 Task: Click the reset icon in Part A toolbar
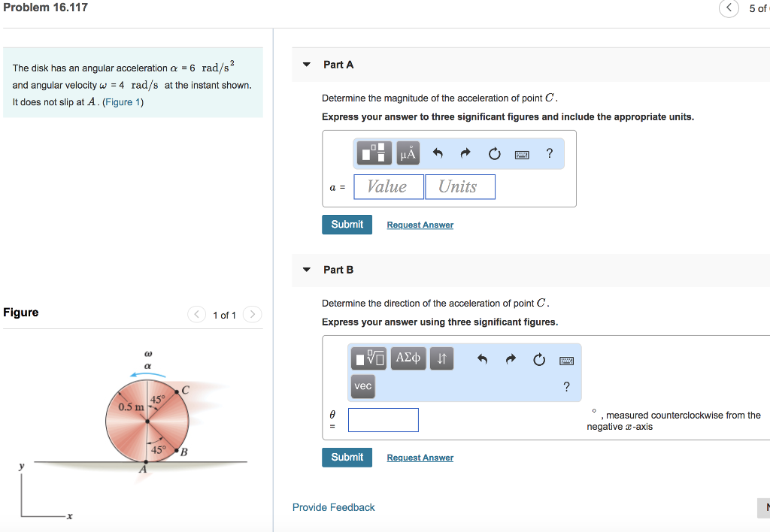click(494, 153)
